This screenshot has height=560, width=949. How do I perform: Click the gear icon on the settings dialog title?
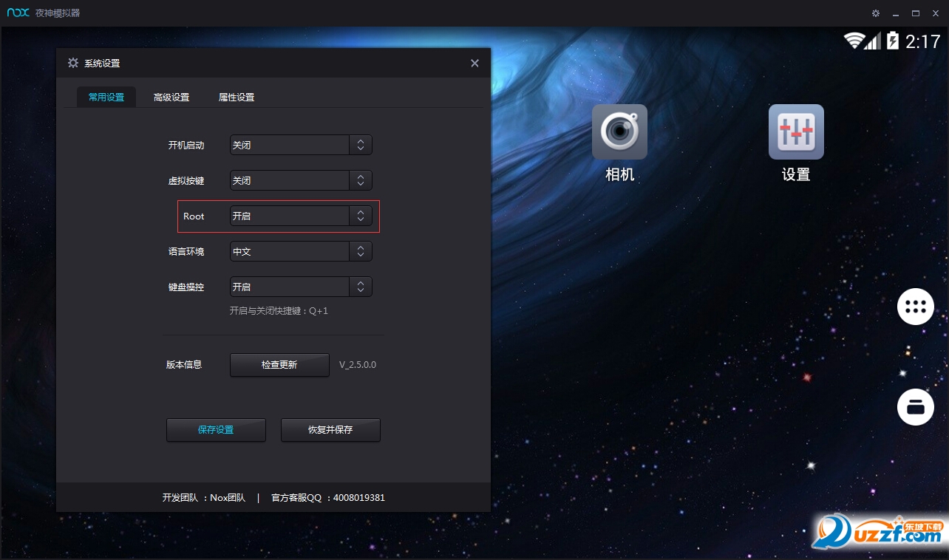pos(72,63)
